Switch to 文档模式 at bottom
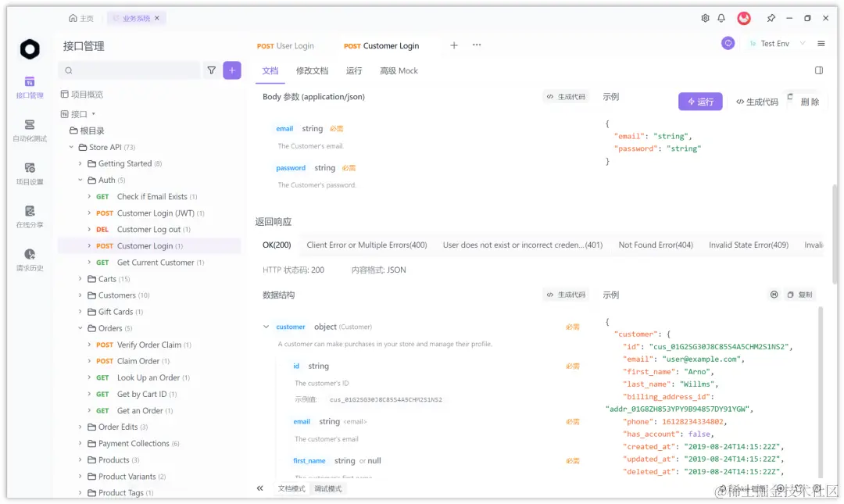Image resolution: width=844 pixels, height=504 pixels. pyautogui.click(x=291, y=489)
